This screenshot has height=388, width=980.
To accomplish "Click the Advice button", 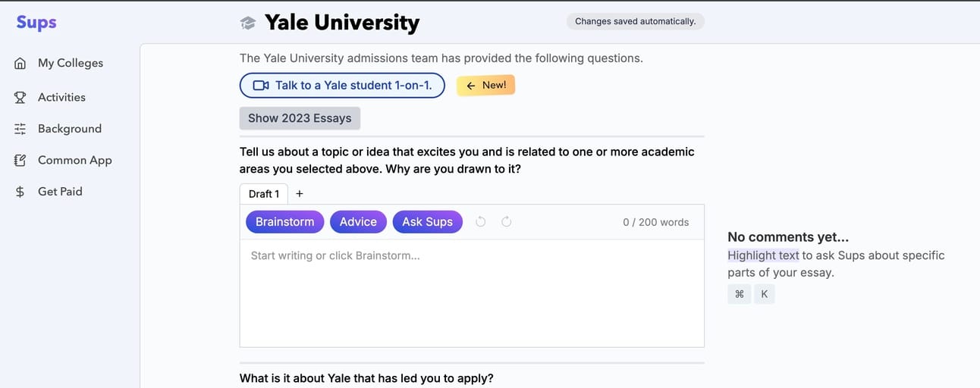I will (x=358, y=222).
